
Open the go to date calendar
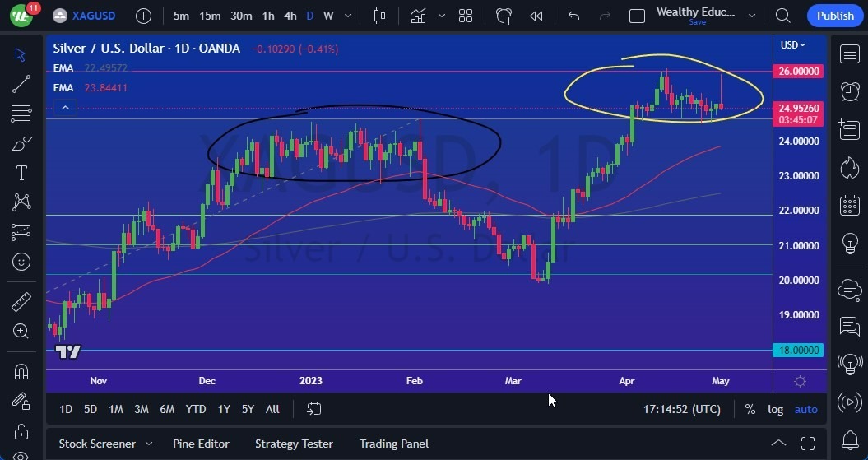click(x=313, y=409)
